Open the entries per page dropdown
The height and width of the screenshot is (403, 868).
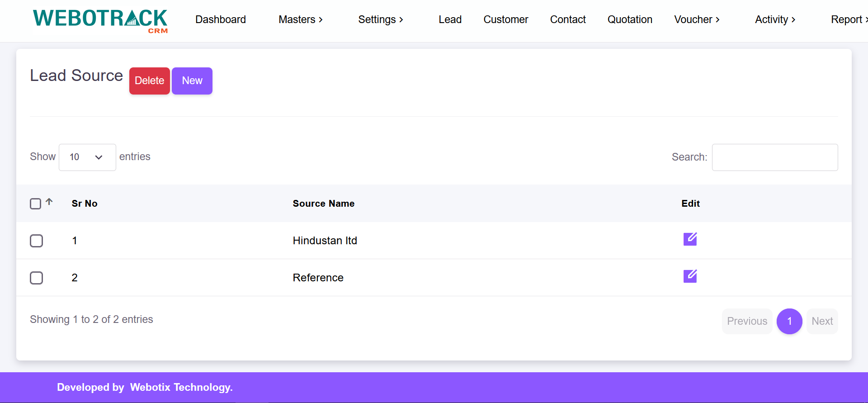point(87,157)
